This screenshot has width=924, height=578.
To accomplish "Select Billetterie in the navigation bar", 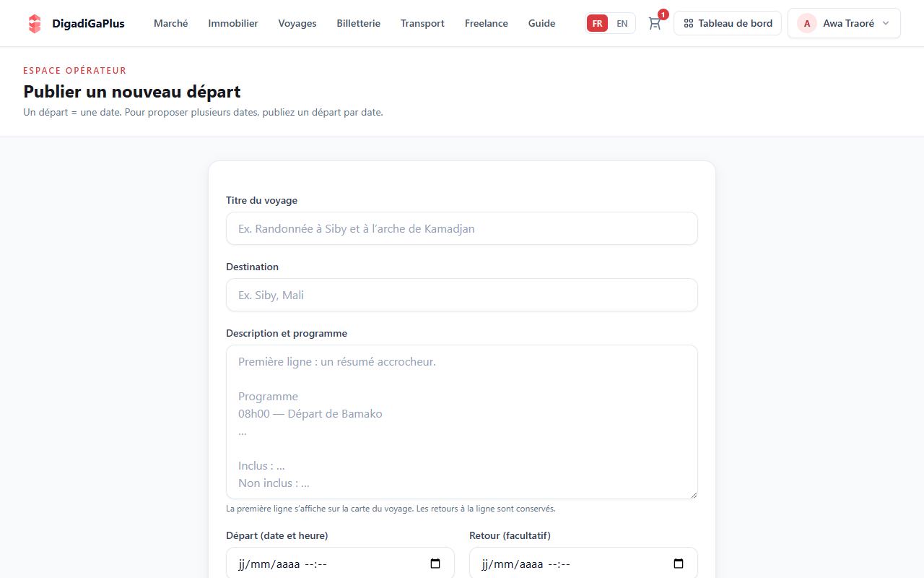I will tap(359, 23).
